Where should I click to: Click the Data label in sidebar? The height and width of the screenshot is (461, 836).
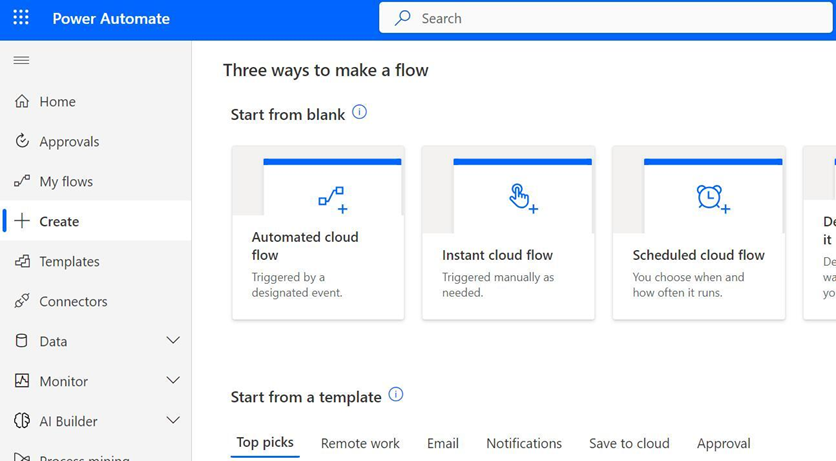point(53,341)
